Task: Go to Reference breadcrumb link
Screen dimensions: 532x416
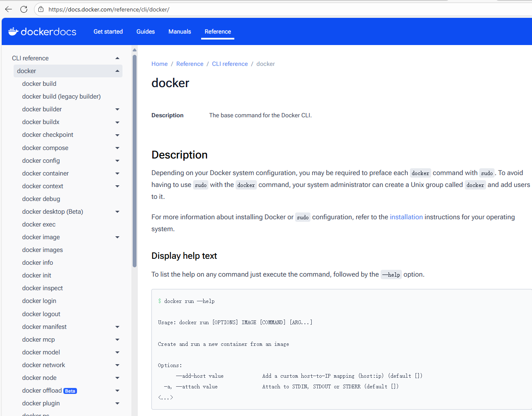Action: click(190, 64)
